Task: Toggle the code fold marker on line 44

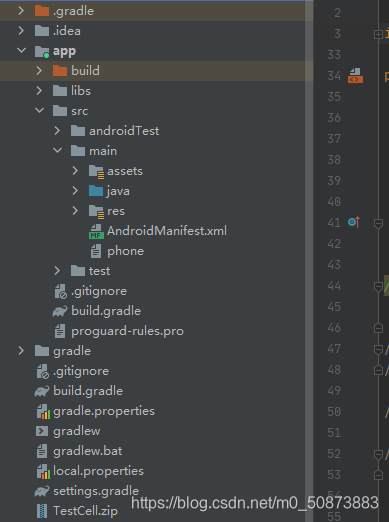Action: coord(378,287)
